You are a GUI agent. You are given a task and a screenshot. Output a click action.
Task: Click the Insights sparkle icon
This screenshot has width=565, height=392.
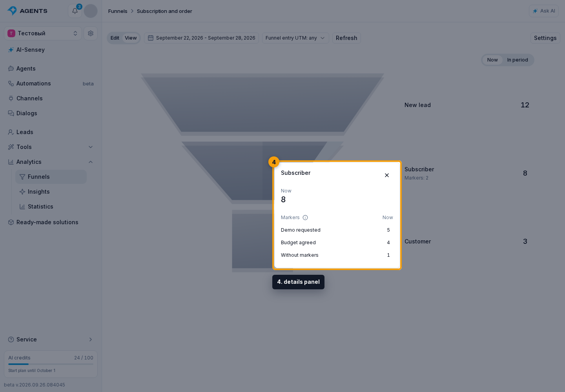(22, 192)
